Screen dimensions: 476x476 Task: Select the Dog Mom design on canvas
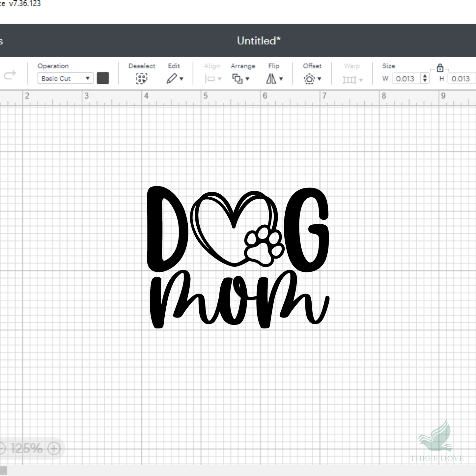pyautogui.click(x=238, y=258)
